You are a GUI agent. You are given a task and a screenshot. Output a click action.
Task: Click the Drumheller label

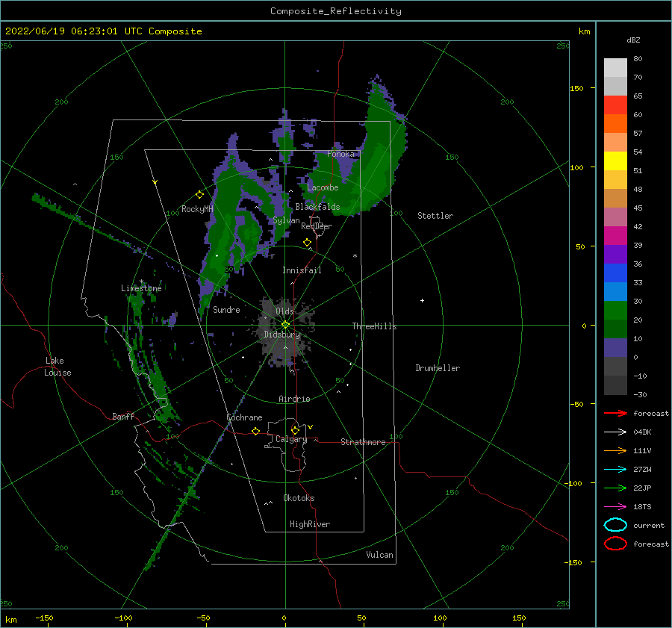(x=438, y=368)
